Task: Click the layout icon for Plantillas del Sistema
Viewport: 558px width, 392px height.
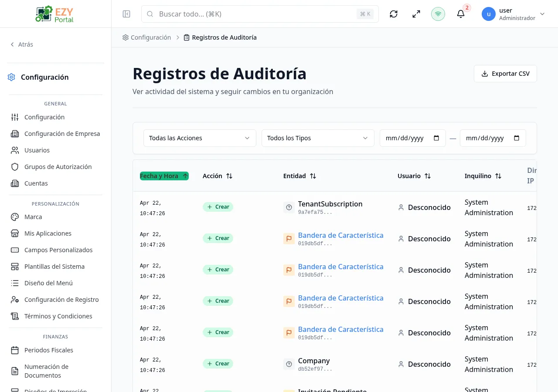Action: tap(15, 267)
